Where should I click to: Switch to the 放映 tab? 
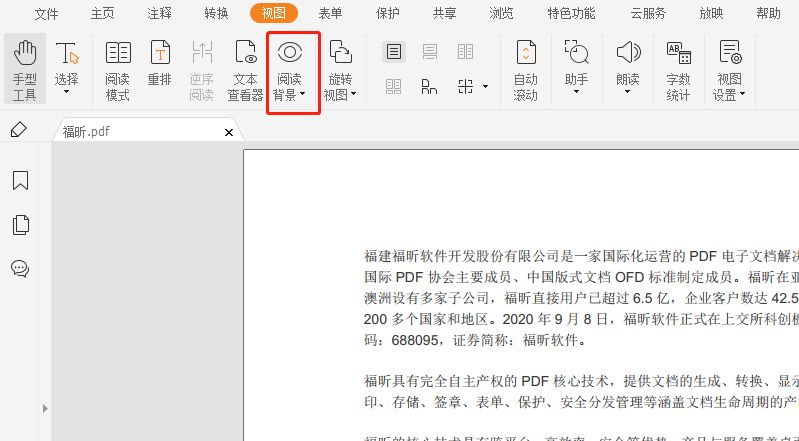point(711,14)
